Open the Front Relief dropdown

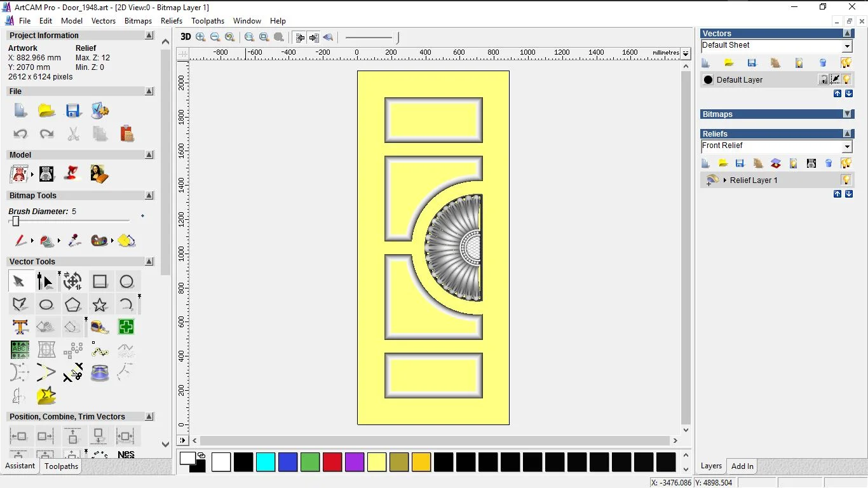pyautogui.click(x=847, y=147)
